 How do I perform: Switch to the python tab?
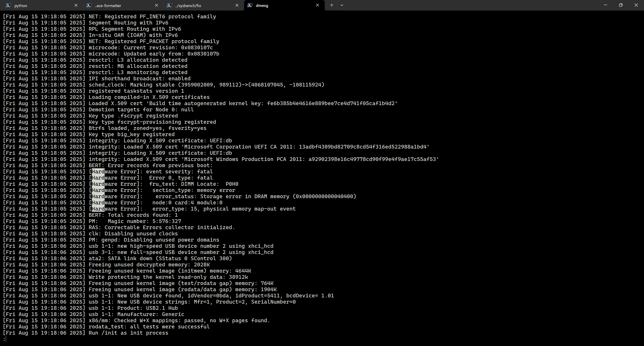(x=41, y=5)
